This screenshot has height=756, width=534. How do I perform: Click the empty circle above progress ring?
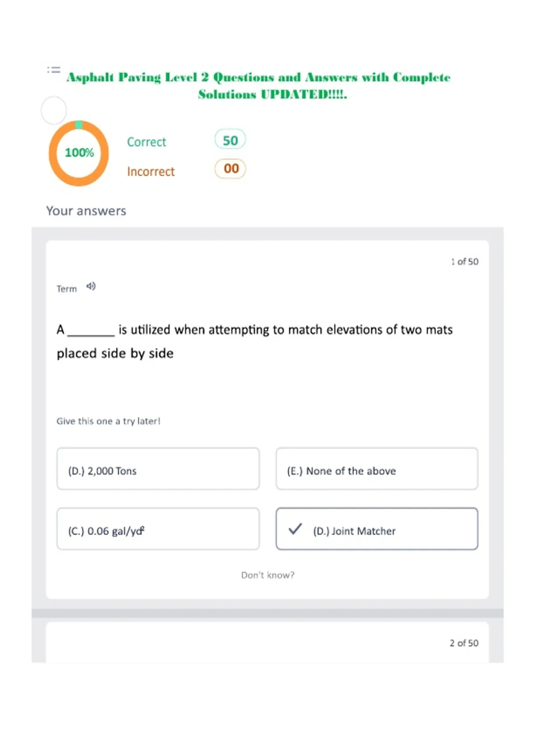[54, 110]
